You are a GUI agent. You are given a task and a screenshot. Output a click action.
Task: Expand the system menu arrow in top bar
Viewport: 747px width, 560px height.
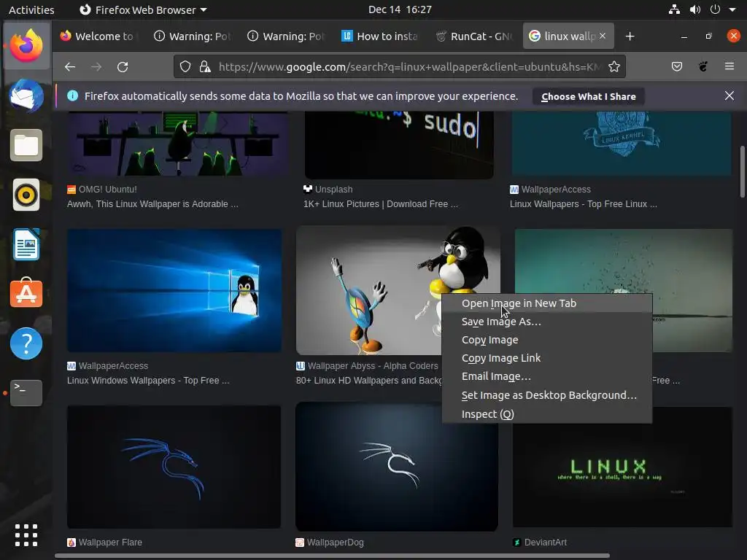(732, 9)
